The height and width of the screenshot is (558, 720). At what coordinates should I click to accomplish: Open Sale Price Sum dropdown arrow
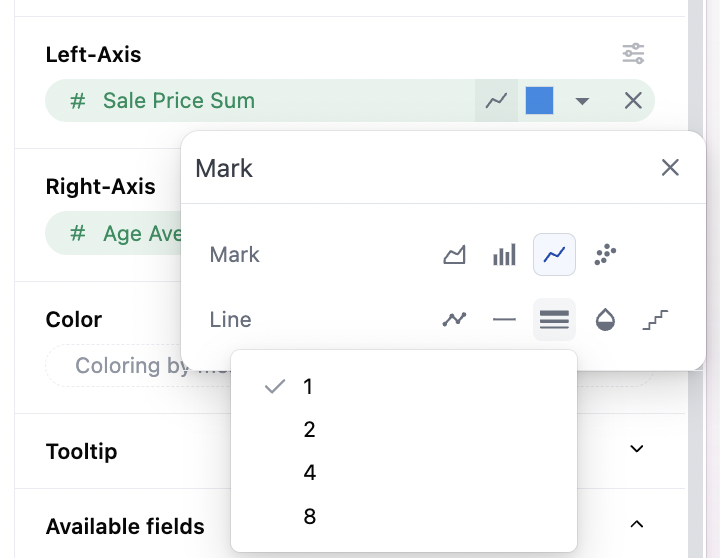(x=582, y=101)
